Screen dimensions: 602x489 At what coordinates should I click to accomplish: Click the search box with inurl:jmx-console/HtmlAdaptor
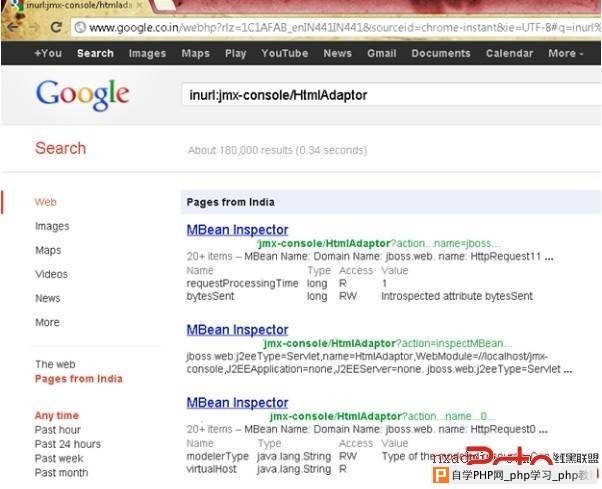[392, 95]
